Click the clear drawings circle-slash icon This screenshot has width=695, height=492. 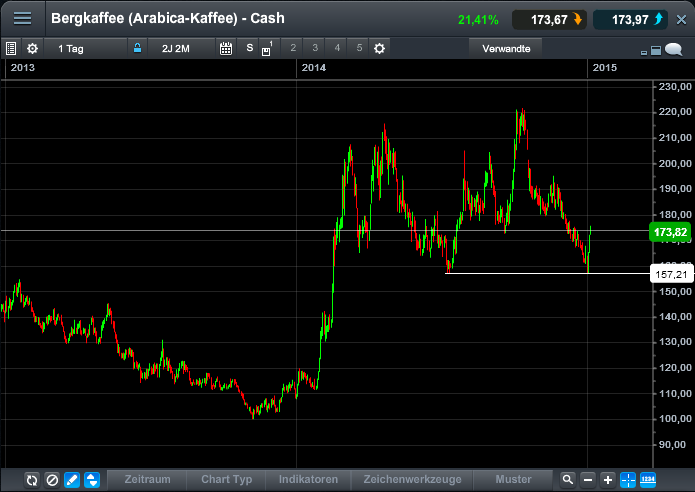tap(52, 480)
